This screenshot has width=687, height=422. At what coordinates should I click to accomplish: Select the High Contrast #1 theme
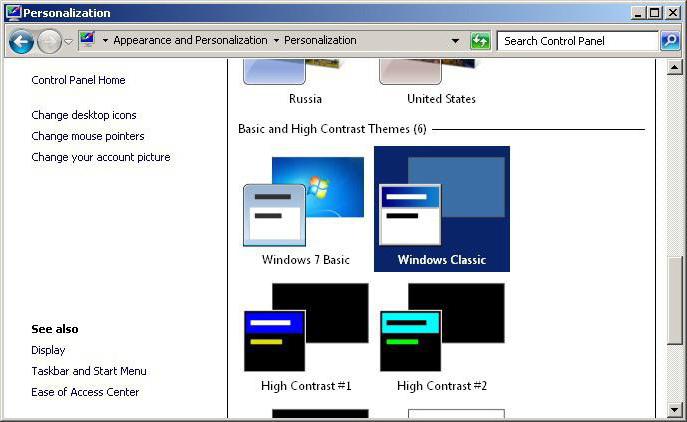pos(306,337)
